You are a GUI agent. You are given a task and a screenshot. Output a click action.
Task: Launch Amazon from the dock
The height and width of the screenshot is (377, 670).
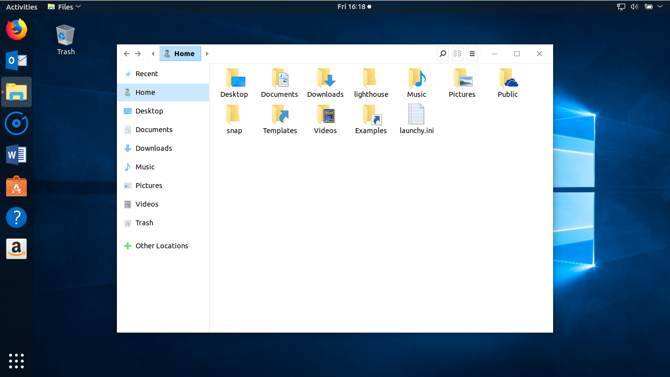coord(16,249)
